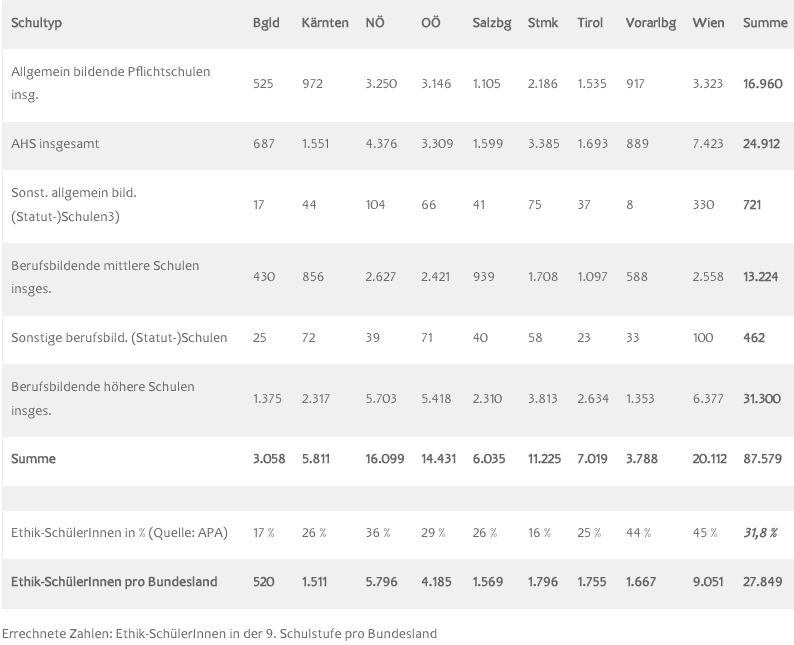Click the AHS insgesamt row label
The height and width of the screenshot is (645, 794).
coord(55,144)
